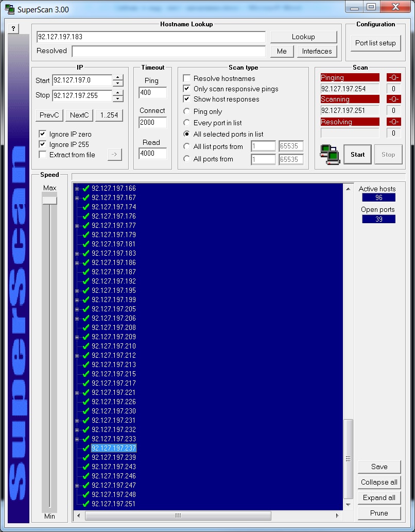
Task: Expand host 92.127.197.212 tree node
Action: tap(77, 356)
